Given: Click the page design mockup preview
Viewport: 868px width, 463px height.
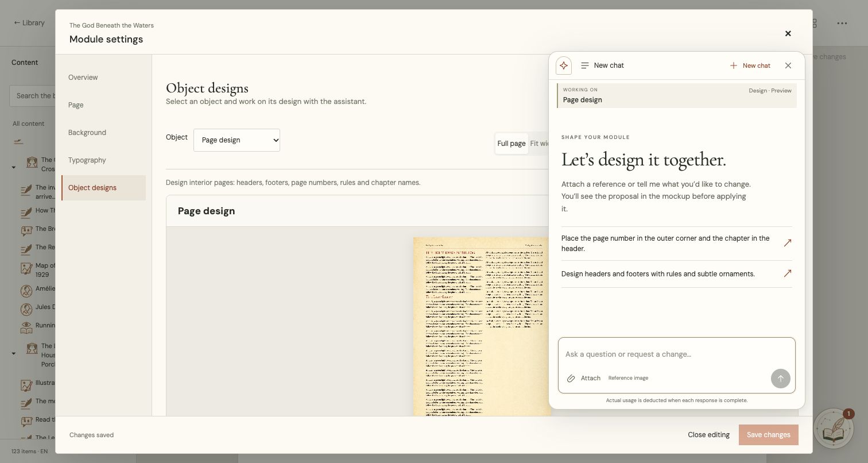Looking at the screenshot, I should click(482, 326).
